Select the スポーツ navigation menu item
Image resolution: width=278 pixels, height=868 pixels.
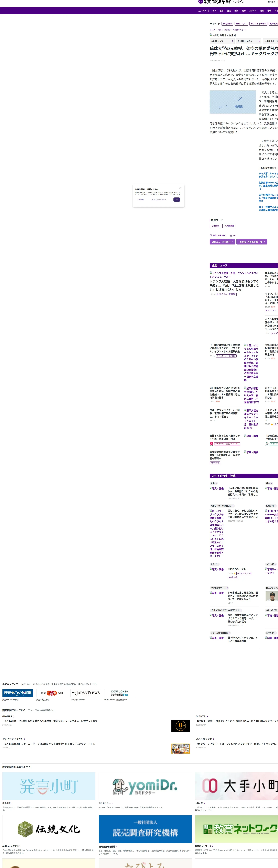tap(252, 11)
